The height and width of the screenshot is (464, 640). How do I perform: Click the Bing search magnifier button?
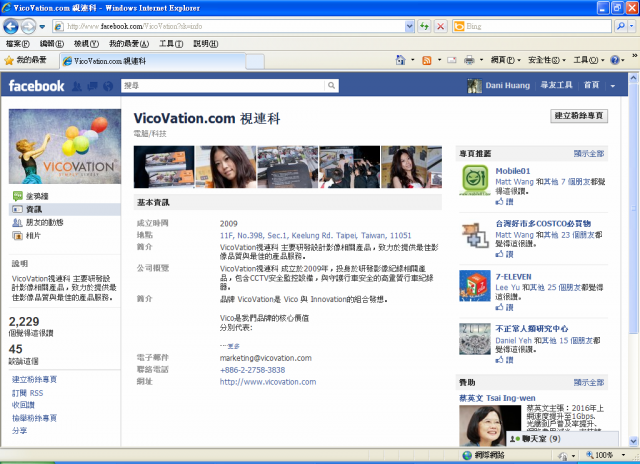point(621,26)
